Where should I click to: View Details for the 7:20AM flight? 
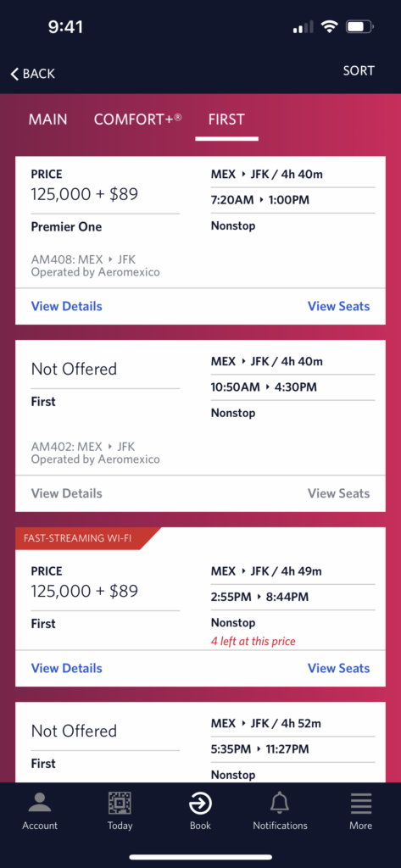tap(66, 306)
